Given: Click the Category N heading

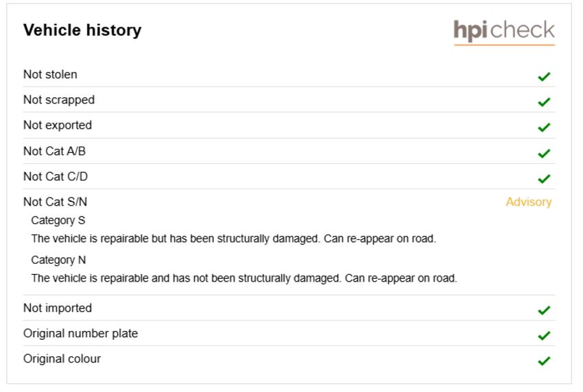Looking at the screenshot, I should [x=58, y=260].
